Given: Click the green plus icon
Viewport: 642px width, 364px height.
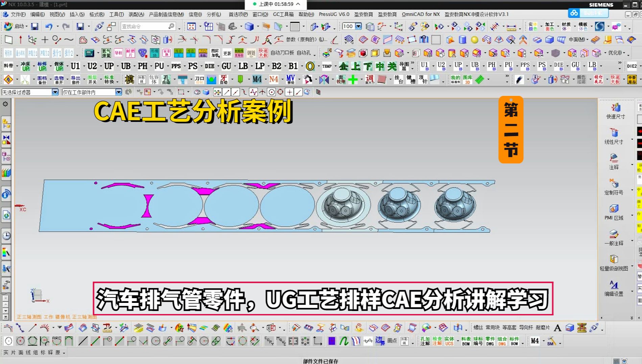Looking at the screenshot, I should [x=353, y=79].
